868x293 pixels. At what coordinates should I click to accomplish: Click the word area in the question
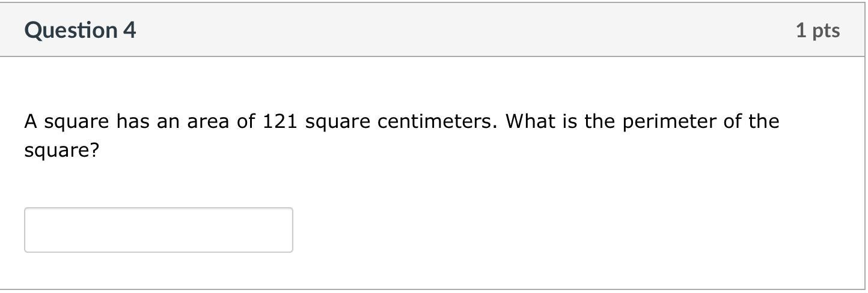tap(209, 122)
